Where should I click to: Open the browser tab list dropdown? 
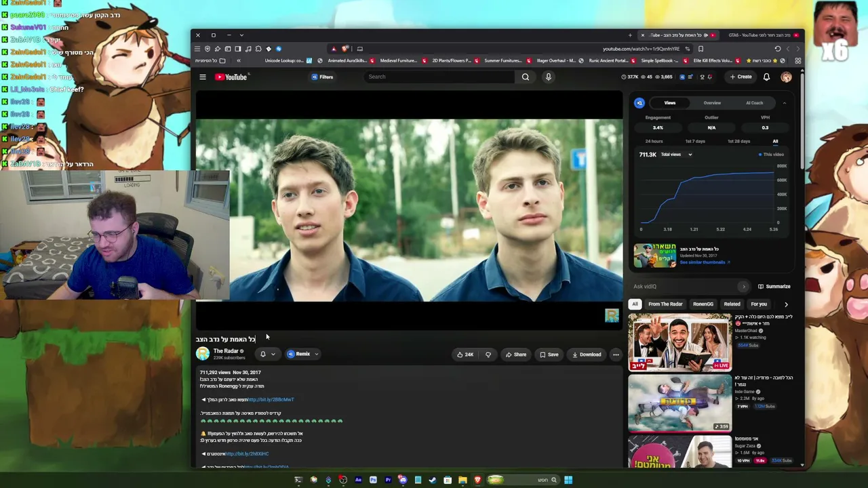coord(241,35)
